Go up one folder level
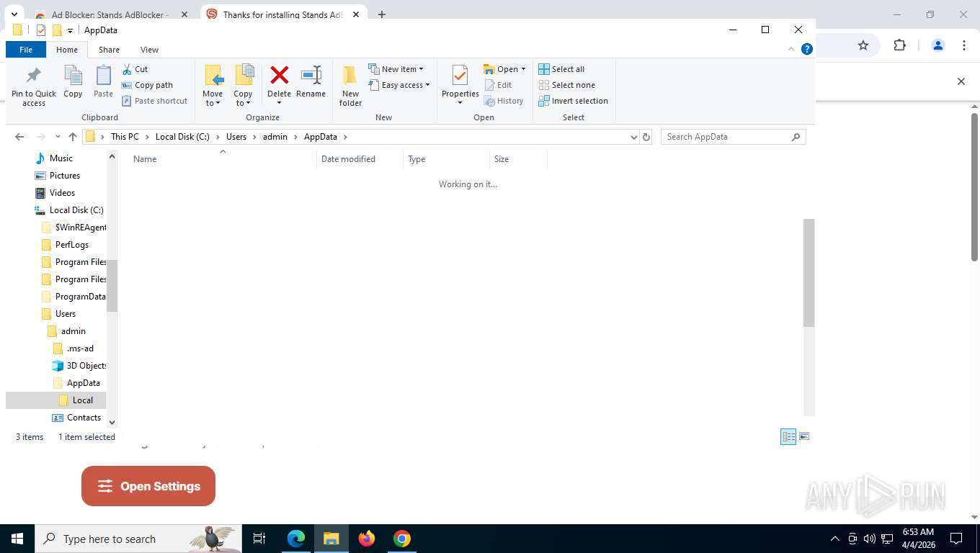The image size is (980, 553). coord(72,137)
